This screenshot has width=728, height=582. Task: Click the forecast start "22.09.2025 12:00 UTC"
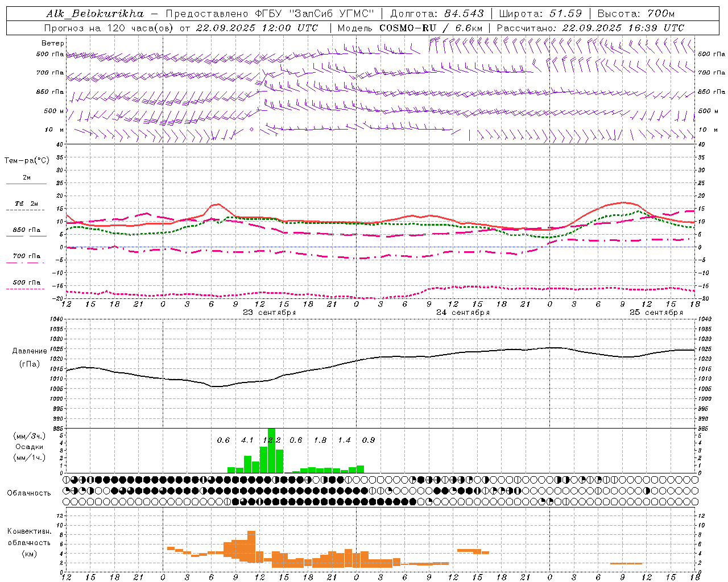click(257, 28)
